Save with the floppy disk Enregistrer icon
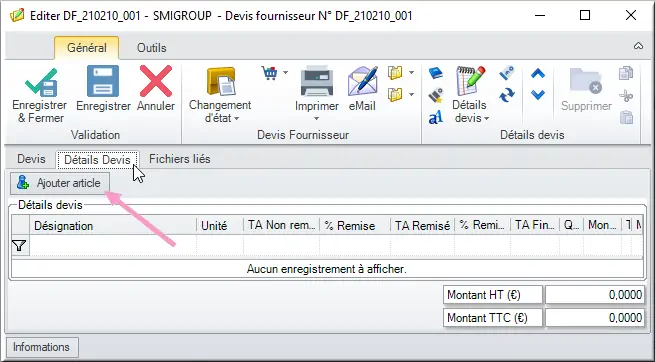This screenshot has height=362, width=655. click(103, 81)
